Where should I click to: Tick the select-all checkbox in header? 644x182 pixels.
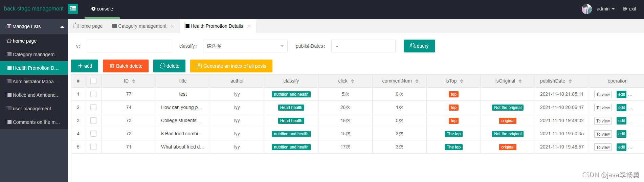tap(93, 81)
